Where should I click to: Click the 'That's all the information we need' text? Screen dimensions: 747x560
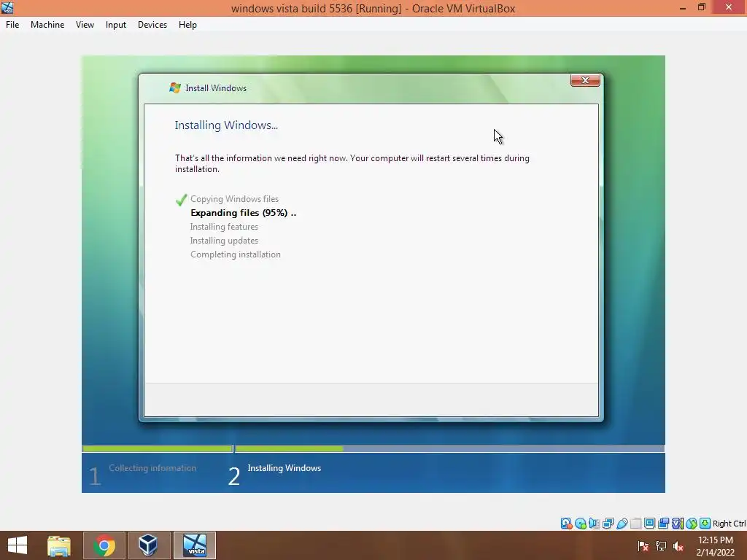click(x=352, y=163)
